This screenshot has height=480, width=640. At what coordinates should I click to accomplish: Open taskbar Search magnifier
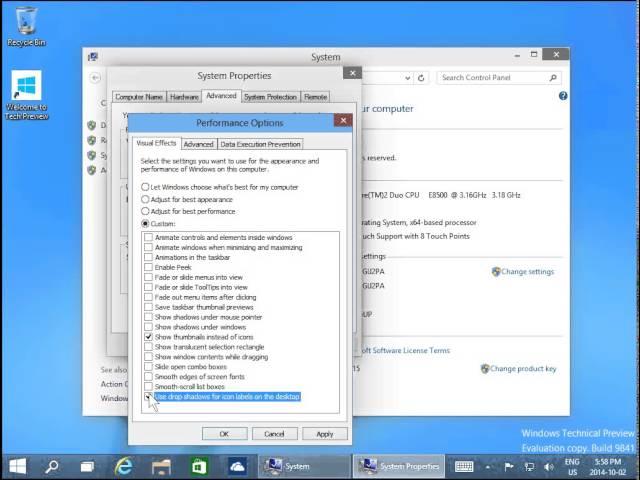click(52, 466)
